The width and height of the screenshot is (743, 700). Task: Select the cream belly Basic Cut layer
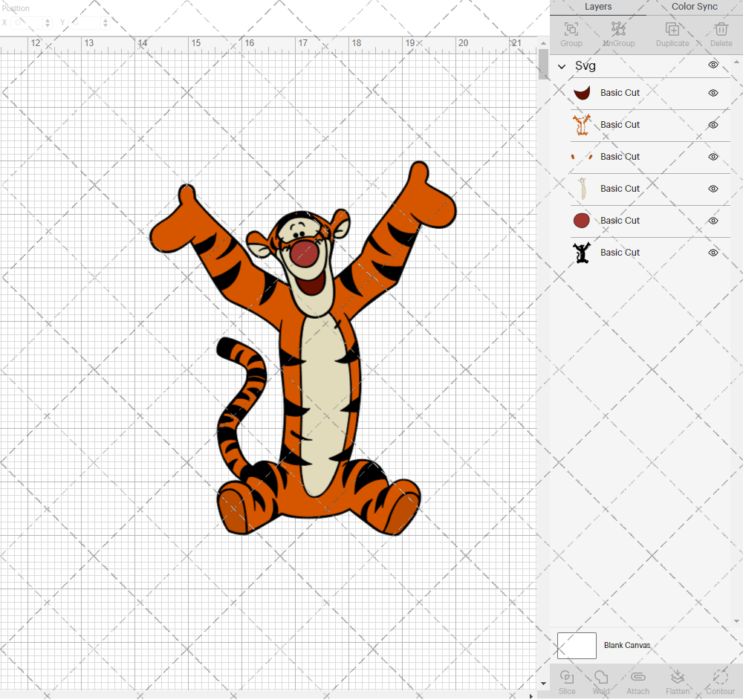coord(620,189)
